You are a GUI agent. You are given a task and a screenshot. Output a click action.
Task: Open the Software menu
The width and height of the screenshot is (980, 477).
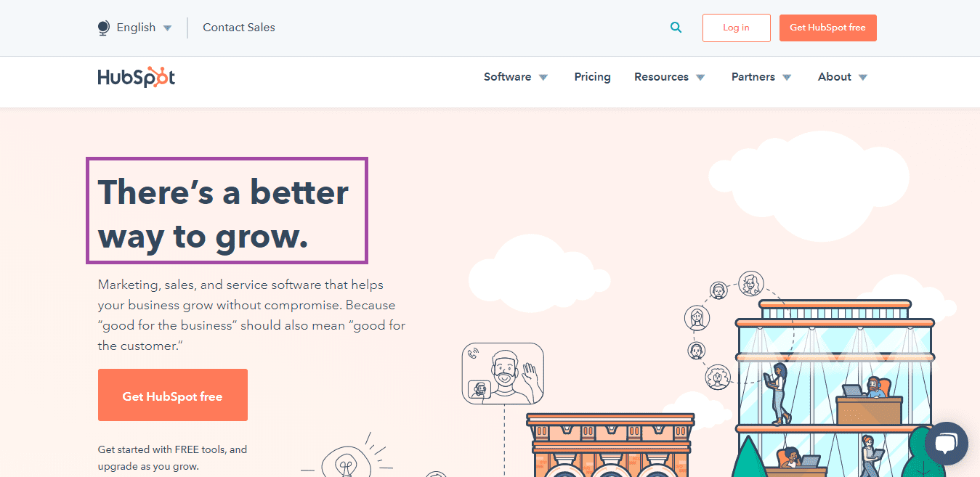pyautogui.click(x=507, y=77)
